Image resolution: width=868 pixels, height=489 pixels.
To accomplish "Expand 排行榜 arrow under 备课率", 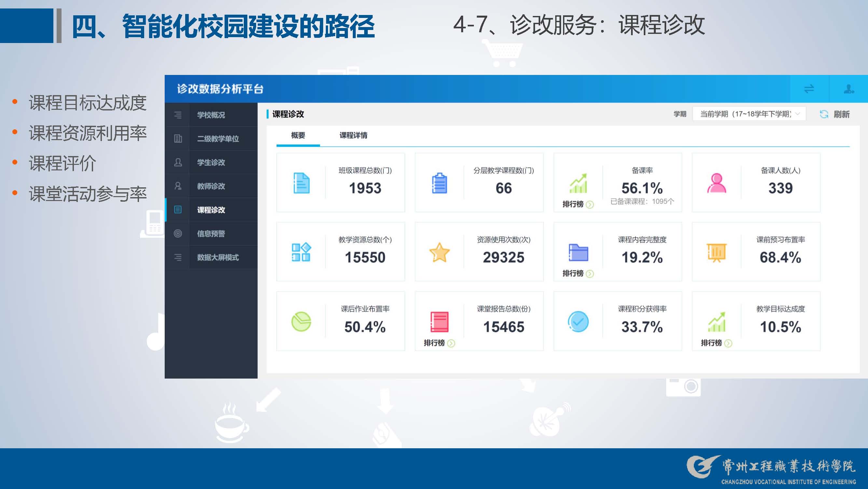I will (x=590, y=204).
